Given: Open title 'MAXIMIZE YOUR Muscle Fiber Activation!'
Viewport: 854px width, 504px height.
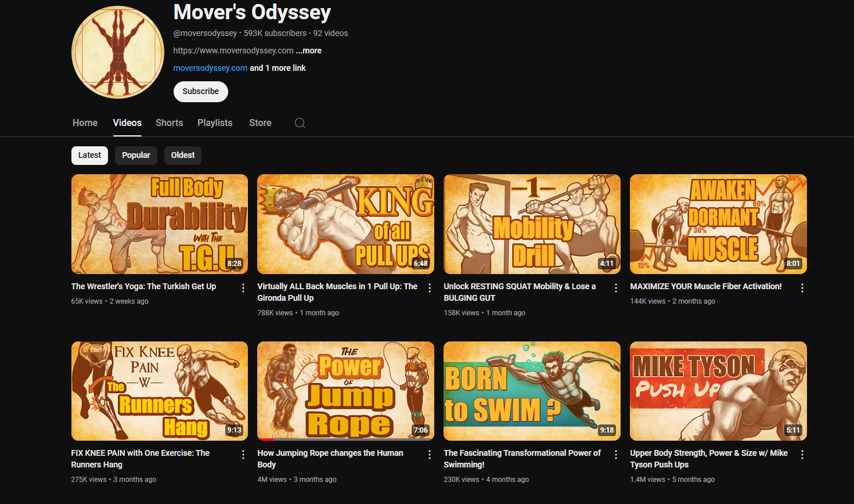Looking at the screenshot, I should coord(706,286).
